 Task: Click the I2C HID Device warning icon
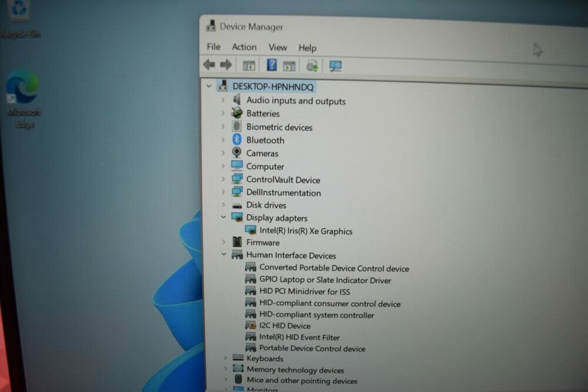[x=250, y=325]
